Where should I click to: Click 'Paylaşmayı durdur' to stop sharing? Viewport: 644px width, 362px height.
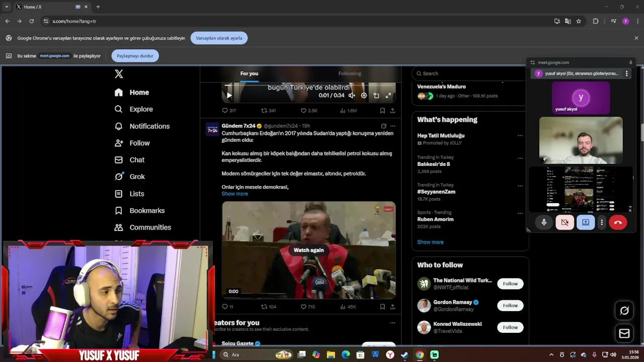click(135, 56)
